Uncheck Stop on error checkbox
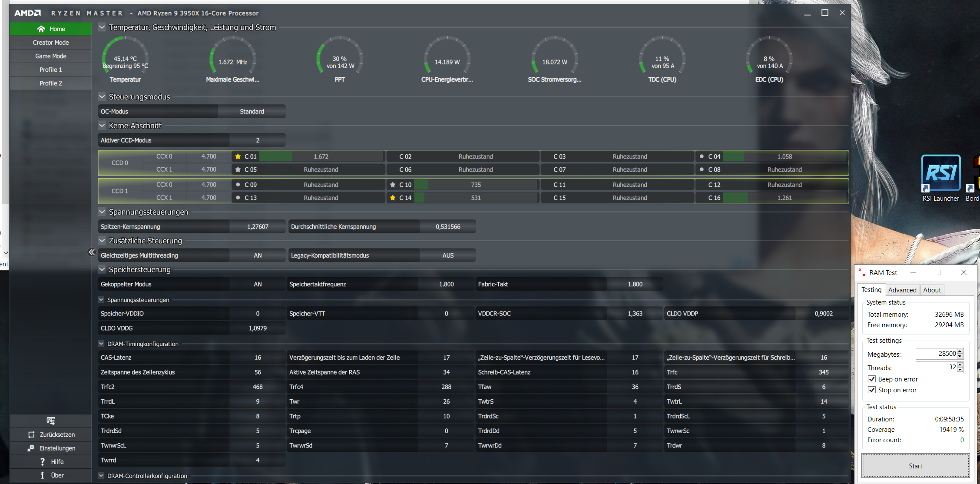 click(x=871, y=390)
